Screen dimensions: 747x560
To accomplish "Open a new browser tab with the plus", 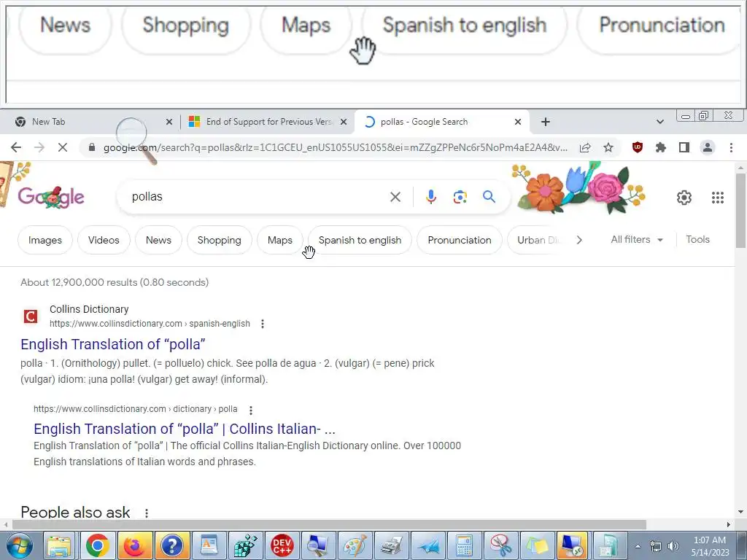I will point(546,122).
